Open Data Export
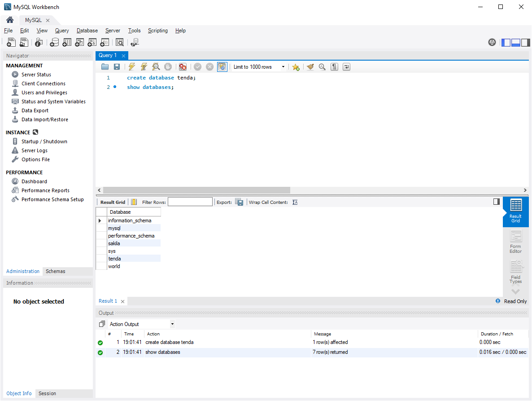This screenshot has height=401, width=532. coord(35,110)
